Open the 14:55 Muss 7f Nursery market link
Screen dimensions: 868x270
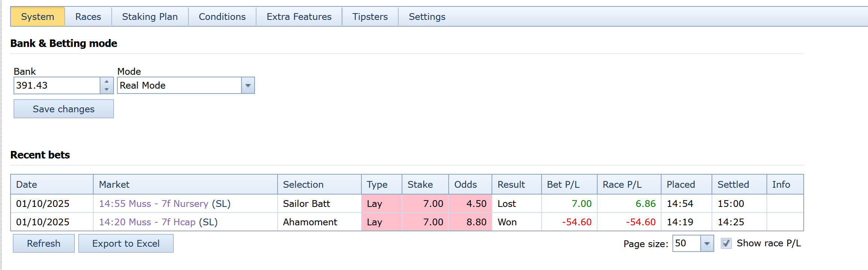[153, 204]
